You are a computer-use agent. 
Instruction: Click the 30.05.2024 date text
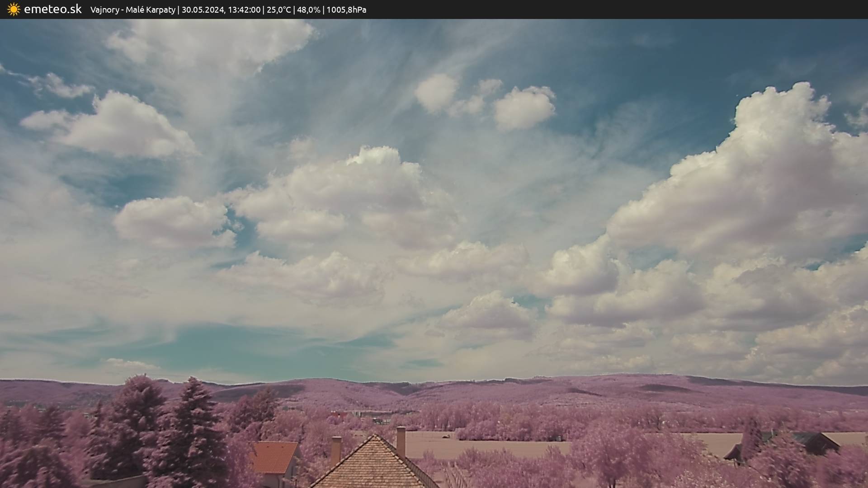pos(203,10)
